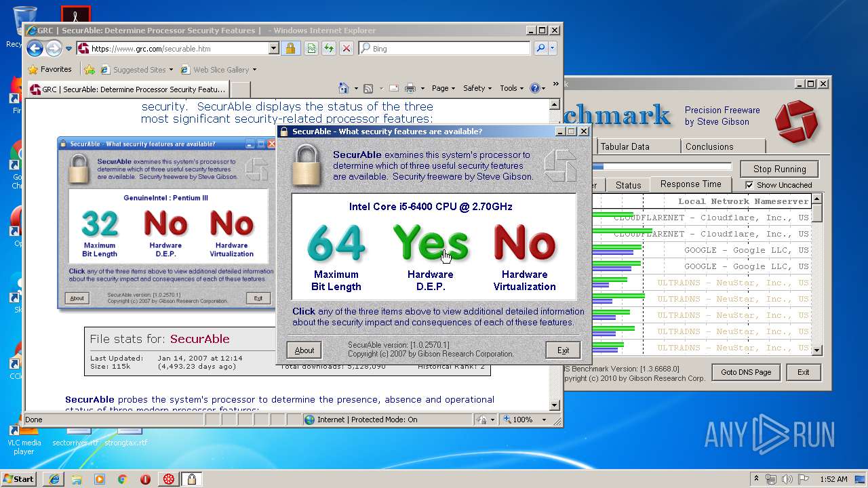Click the Exit button in DNS Benchmark
Viewport: 868px width, 488px height.
click(803, 372)
